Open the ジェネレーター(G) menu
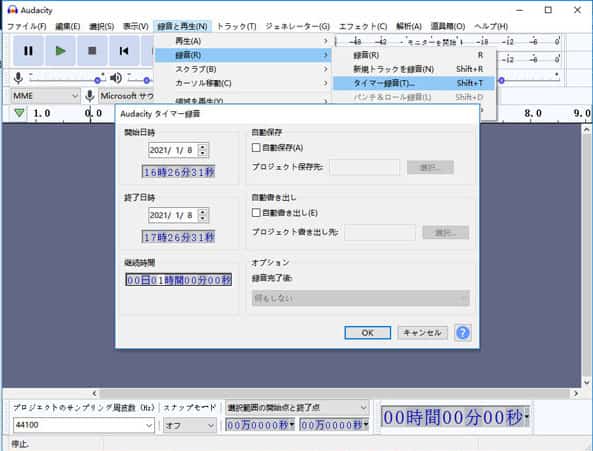 [297, 26]
